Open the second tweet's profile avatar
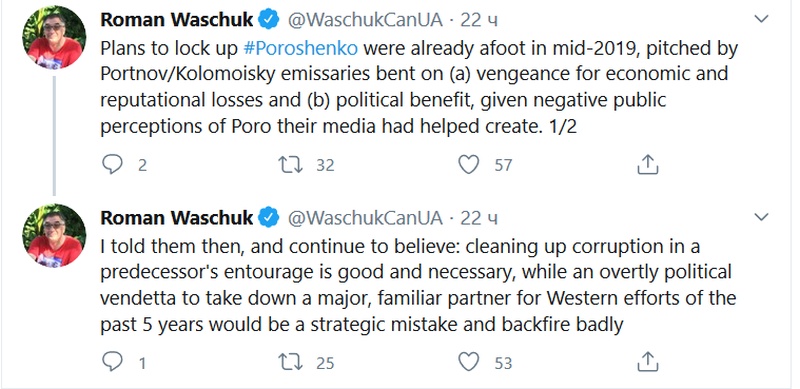This screenshot has height=389, width=800. tap(54, 235)
